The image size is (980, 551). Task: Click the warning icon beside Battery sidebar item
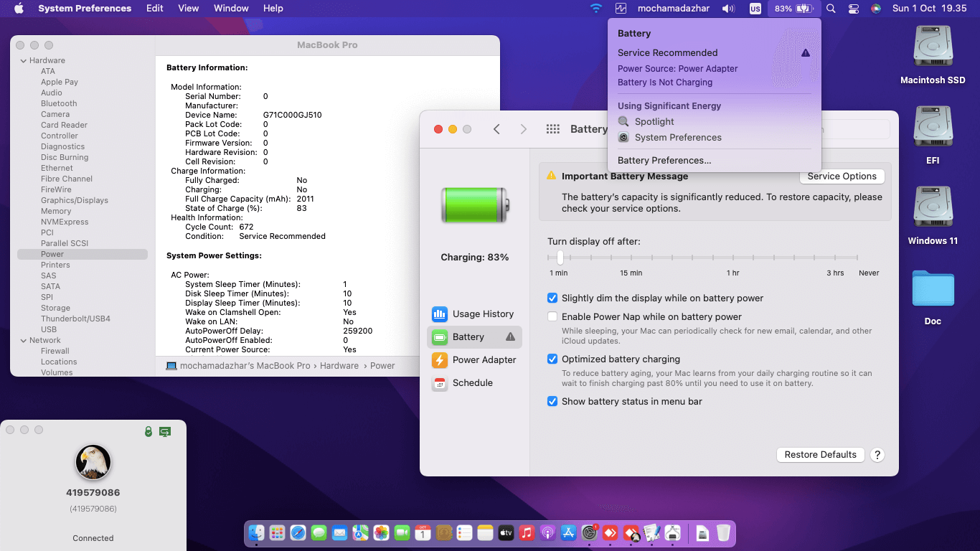(509, 336)
